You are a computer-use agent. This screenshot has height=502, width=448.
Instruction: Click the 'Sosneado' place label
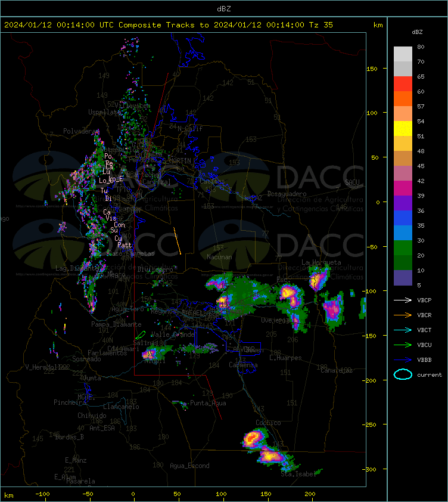[86, 359]
